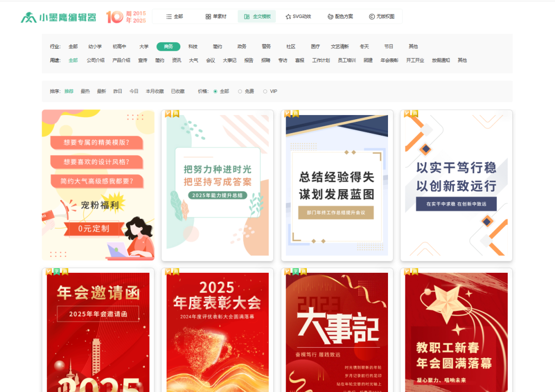555x392 pixels.
Task: Select the 免费 price radio button
Action: [240, 91]
